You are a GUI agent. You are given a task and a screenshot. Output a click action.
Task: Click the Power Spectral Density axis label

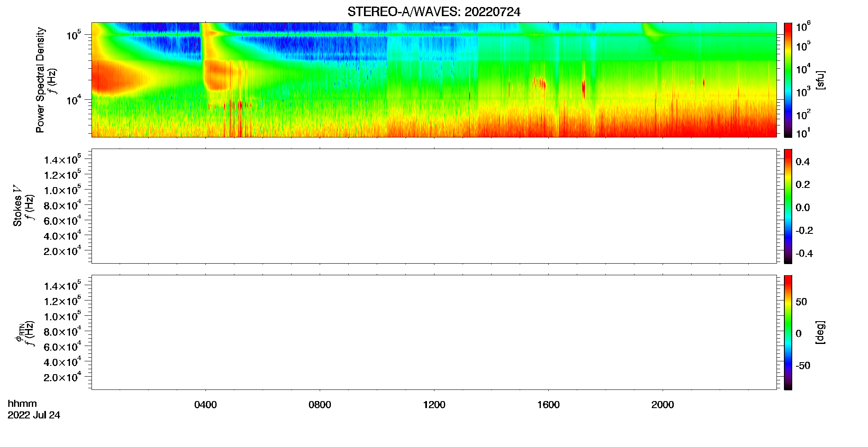[40, 80]
